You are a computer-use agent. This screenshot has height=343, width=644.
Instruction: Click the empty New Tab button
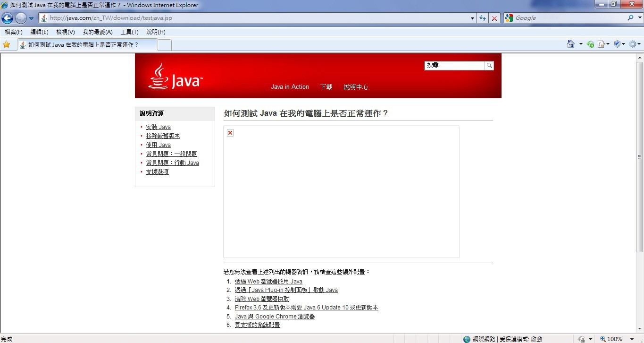click(x=164, y=45)
